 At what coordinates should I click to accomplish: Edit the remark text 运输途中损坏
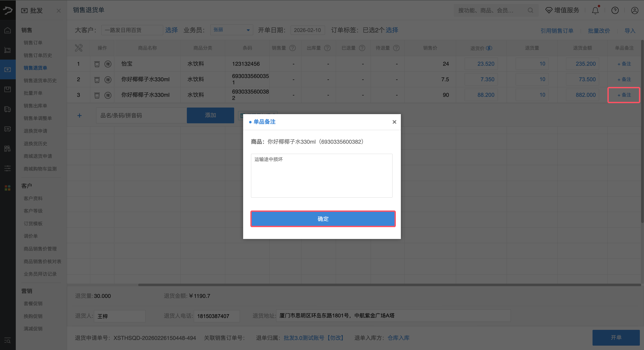pos(322,175)
